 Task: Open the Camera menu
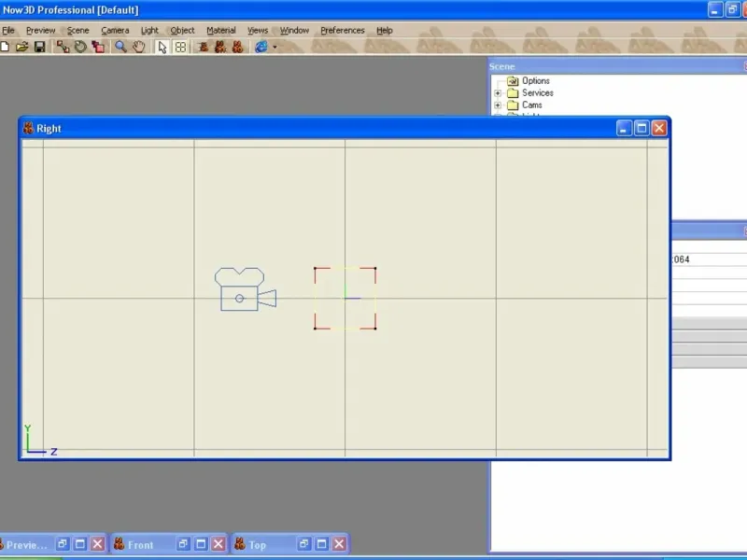point(115,31)
